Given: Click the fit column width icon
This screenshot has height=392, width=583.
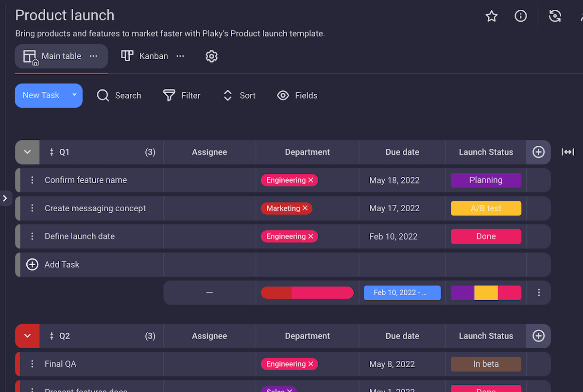Looking at the screenshot, I should click(567, 152).
